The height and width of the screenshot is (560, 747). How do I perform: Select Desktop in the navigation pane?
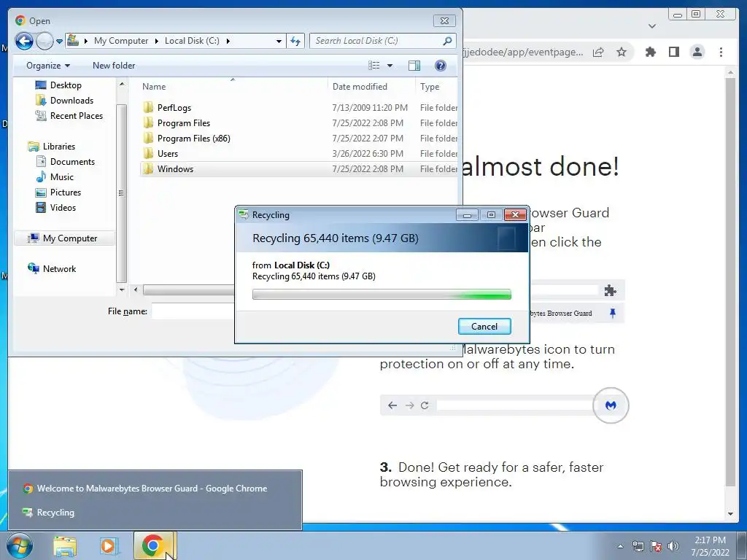tap(66, 85)
